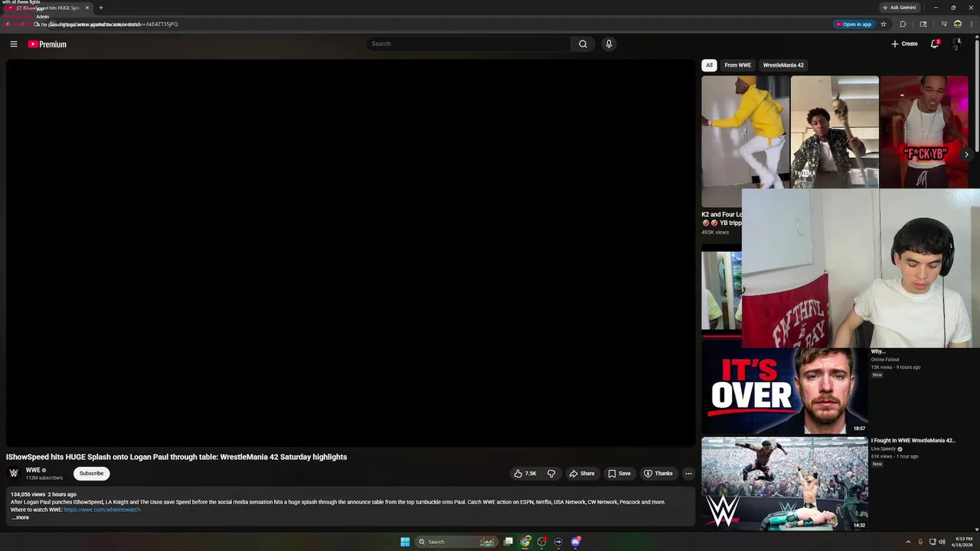Share the video
This screenshot has width=980, height=551.
582,474
